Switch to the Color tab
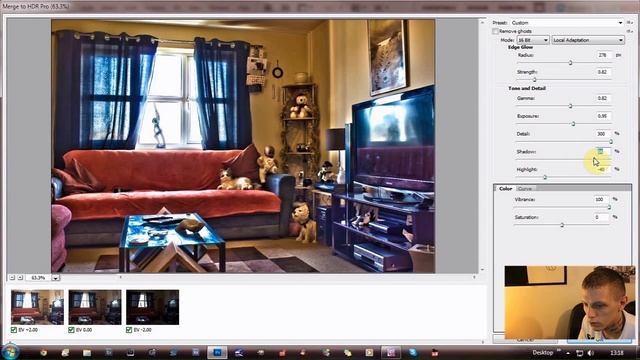The image size is (640, 360). coord(505,189)
